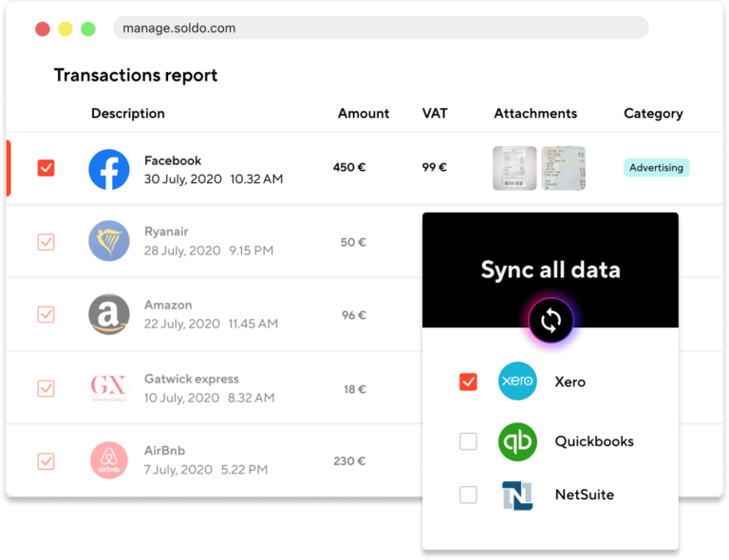
Task: Click the Advertising category tag
Action: pos(656,168)
